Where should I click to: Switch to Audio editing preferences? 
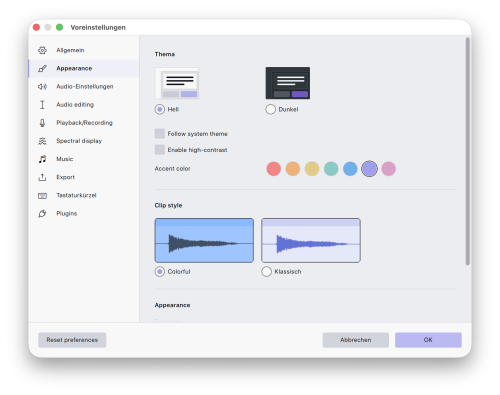[84, 105]
